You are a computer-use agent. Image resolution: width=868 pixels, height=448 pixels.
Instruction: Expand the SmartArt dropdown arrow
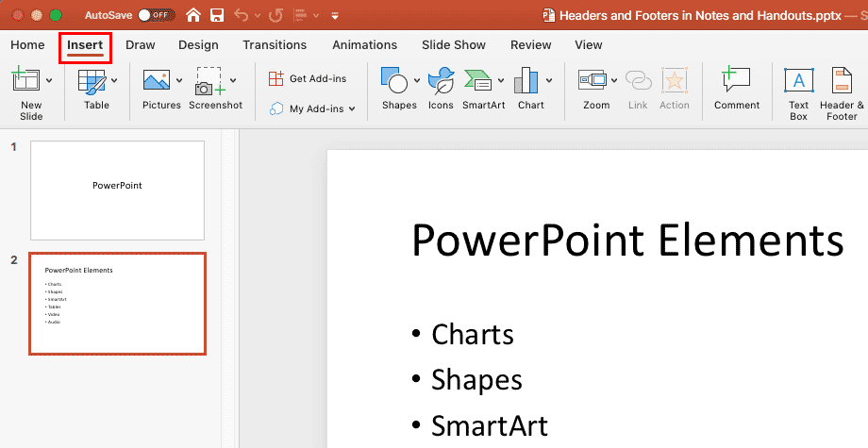(x=501, y=81)
